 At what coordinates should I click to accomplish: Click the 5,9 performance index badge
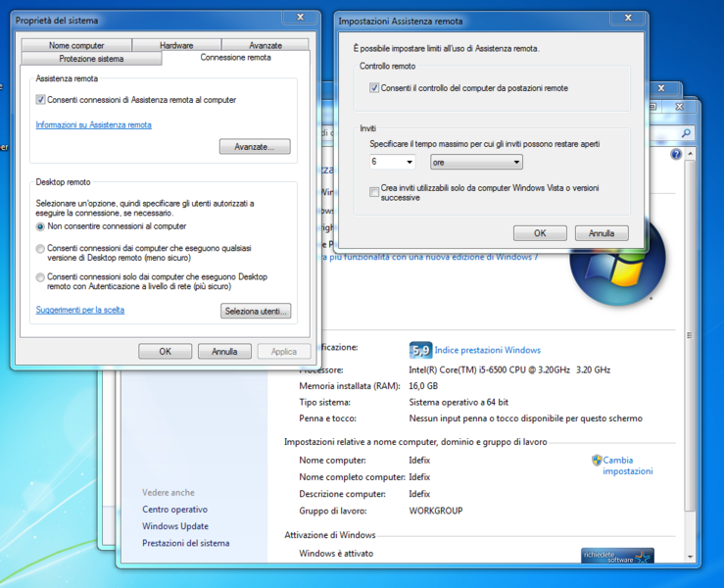(x=420, y=350)
